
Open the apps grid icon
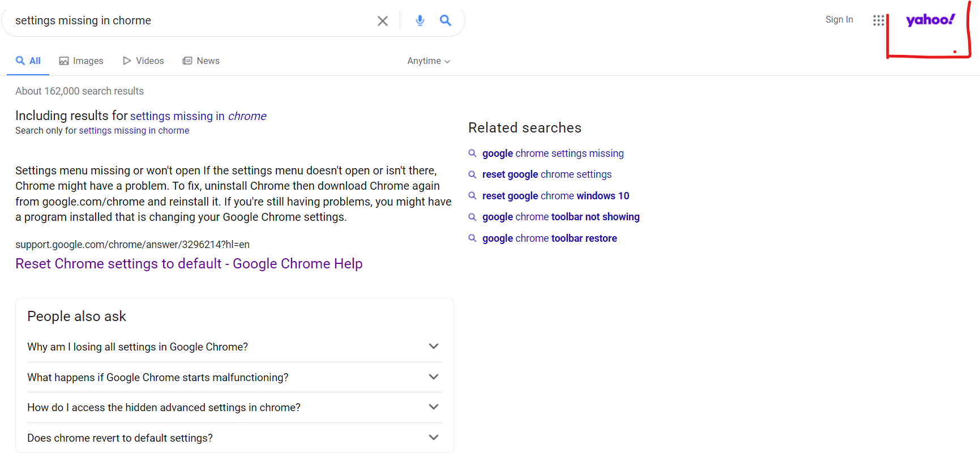tap(878, 20)
